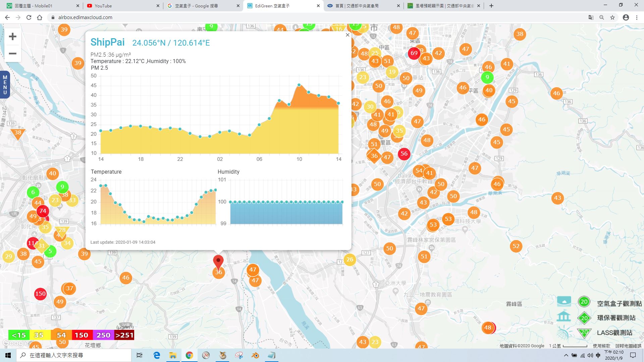
Task: Open the blue MENU side tab
Action: tap(5, 85)
